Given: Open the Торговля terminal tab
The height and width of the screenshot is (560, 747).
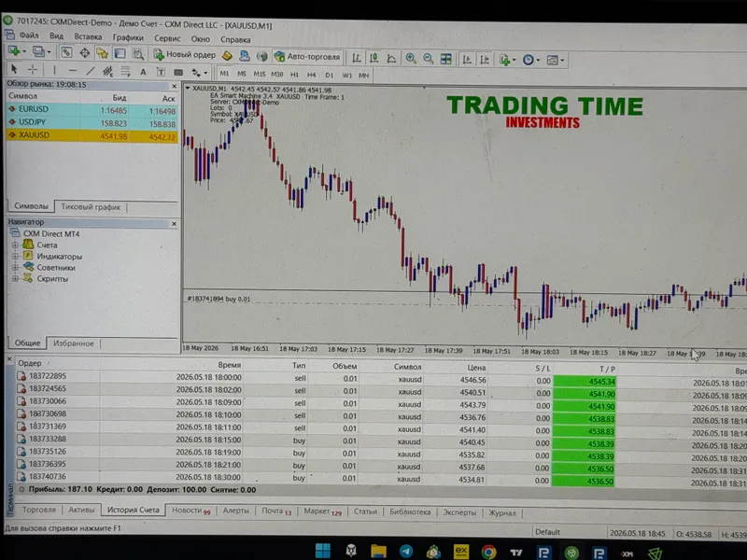Looking at the screenshot, I should point(39,510).
